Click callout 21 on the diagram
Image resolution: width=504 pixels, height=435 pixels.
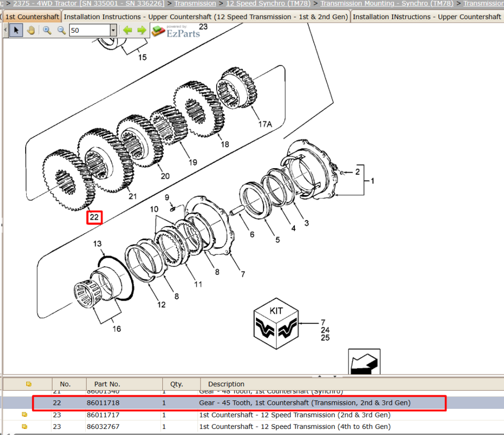[x=133, y=196]
